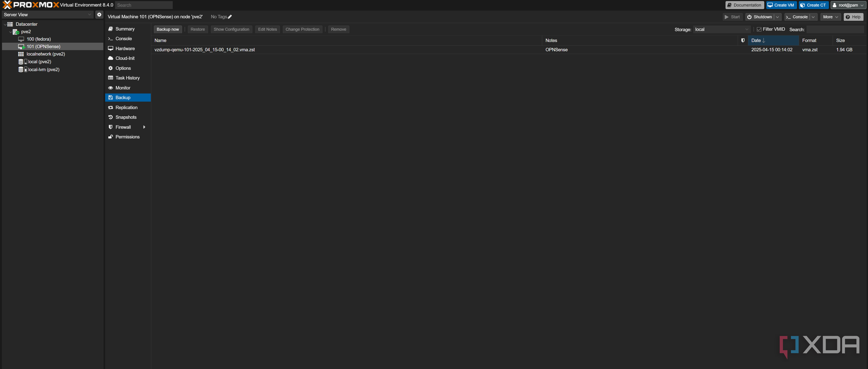Click the Backup now button
The width and height of the screenshot is (868, 369).
coord(168,29)
